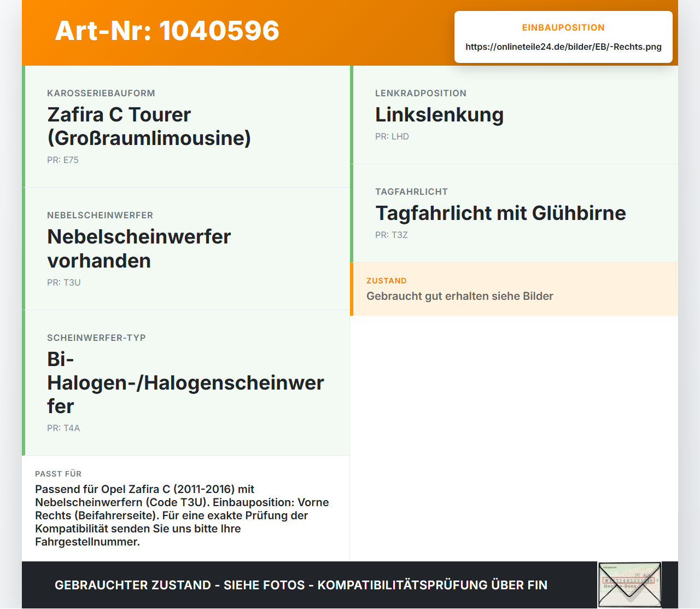Viewport: 700px width, 609px height.
Task: Click the footer Gebrauchter Zustand banner text
Action: pyautogui.click(x=301, y=585)
